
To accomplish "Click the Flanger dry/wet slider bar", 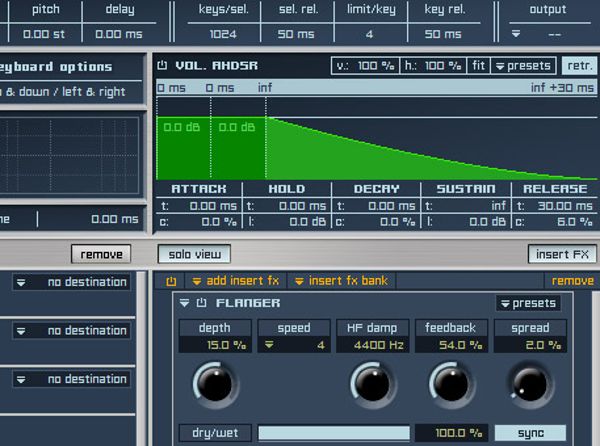I will point(334,433).
